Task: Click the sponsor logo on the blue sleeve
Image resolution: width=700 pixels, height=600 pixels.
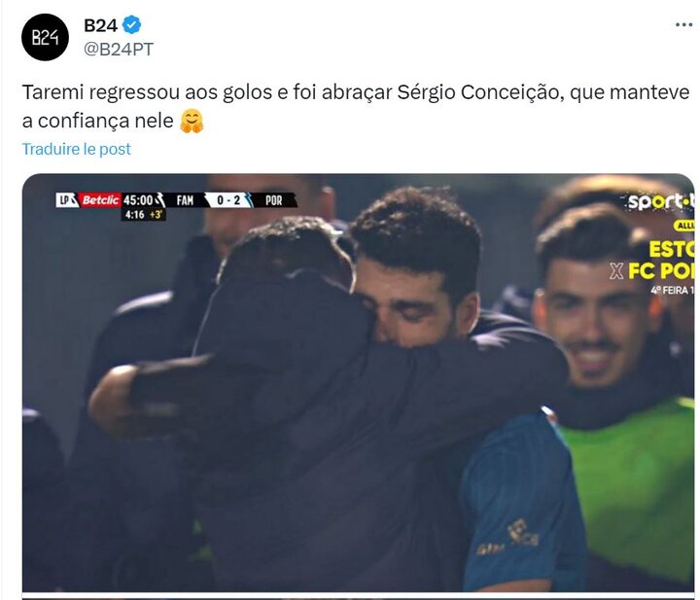Action: [523, 533]
